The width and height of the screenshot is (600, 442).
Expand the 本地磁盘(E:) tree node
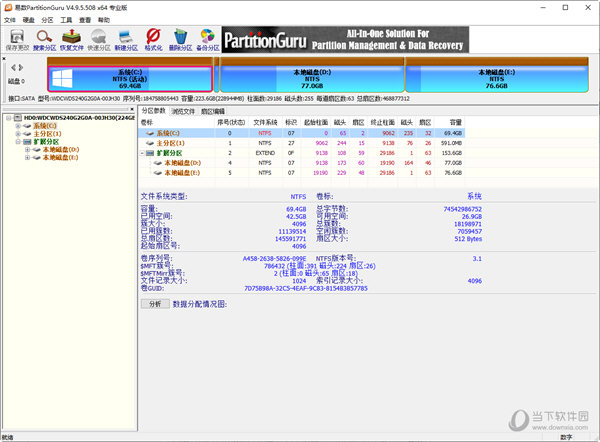27,157
